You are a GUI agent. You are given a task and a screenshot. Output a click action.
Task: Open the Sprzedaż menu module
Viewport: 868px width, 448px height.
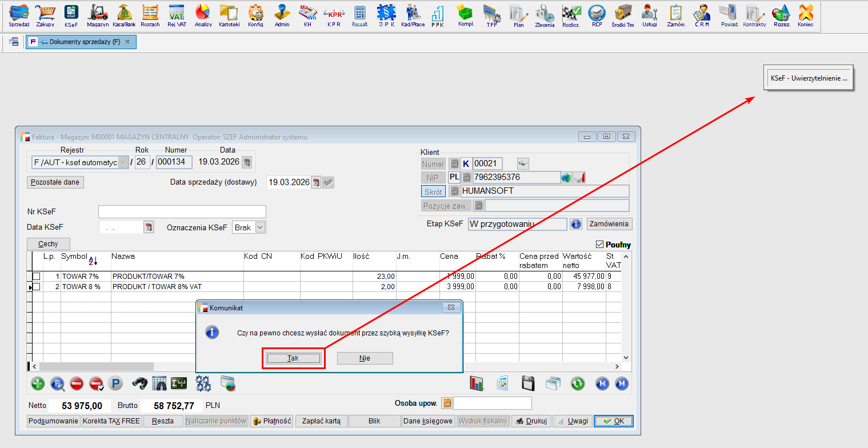(x=19, y=15)
